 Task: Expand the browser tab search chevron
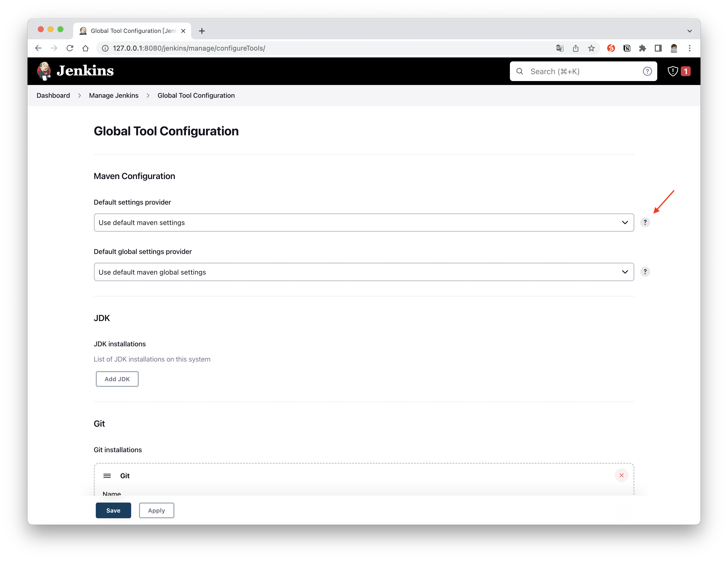click(689, 31)
